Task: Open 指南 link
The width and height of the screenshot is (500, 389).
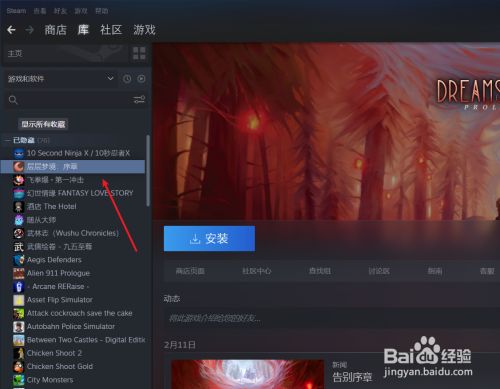Action: tap(435, 271)
